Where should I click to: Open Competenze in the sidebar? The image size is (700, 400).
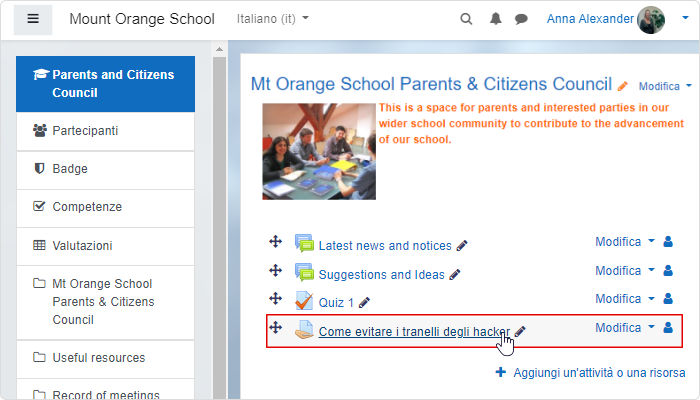(x=105, y=207)
